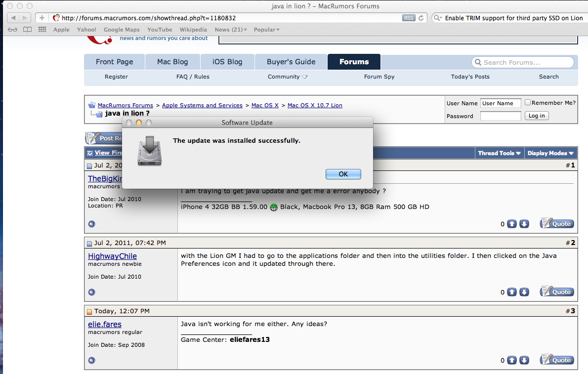Quote post #1
The image size is (588, 374).
click(x=557, y=224)
